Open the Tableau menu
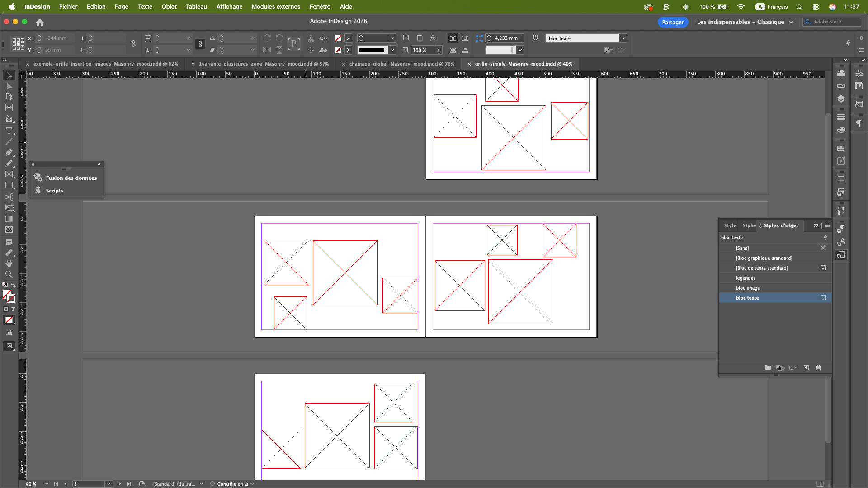Screen dimensions: 868x488 [196, 6]
